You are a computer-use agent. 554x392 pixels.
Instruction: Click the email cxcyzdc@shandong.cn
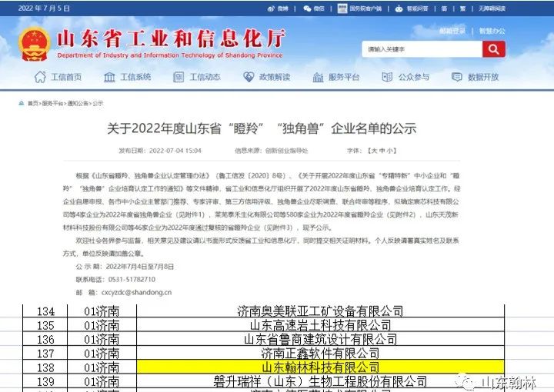pyautogui.click(x=136, y=293)
